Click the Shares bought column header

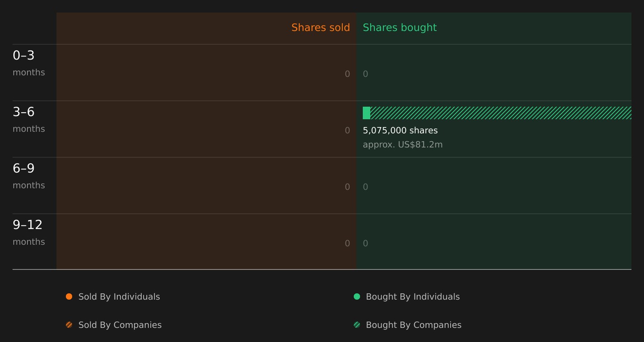click(x=400, y=28)
